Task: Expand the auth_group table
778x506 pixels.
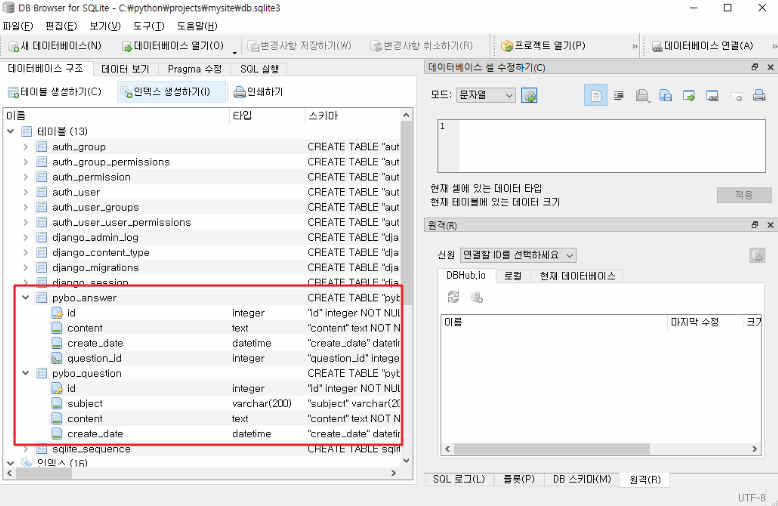Action: tap(26, 147)
